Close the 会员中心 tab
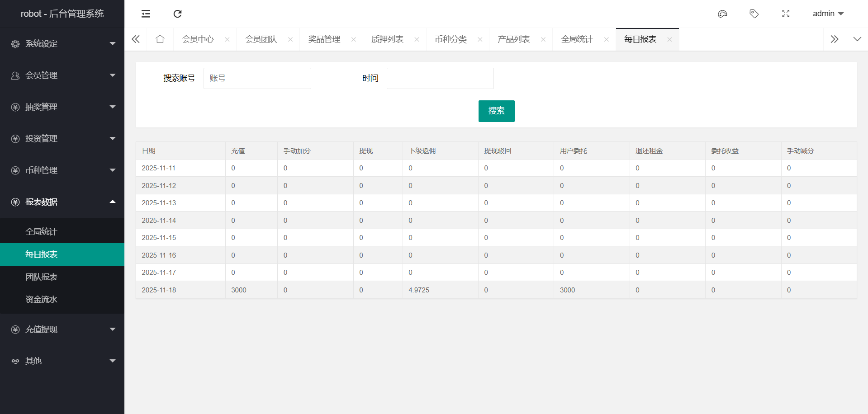This screenshot has height=414, width=868. (x=227, y=40)
